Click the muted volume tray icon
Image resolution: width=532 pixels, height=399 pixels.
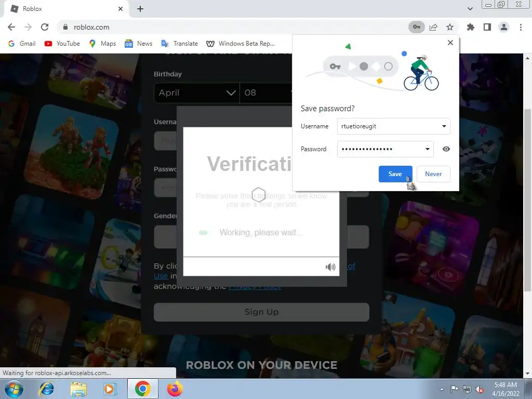pos(480,389)
